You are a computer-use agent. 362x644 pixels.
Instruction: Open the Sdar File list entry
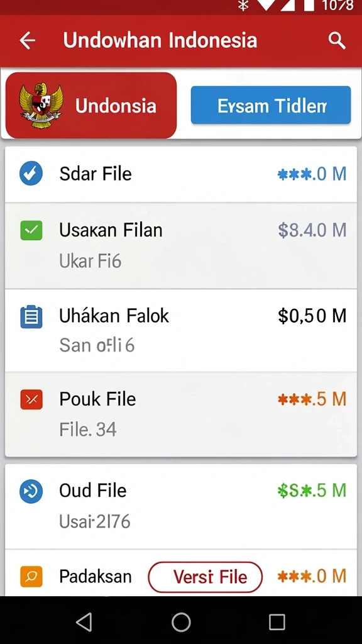(181, 174)
